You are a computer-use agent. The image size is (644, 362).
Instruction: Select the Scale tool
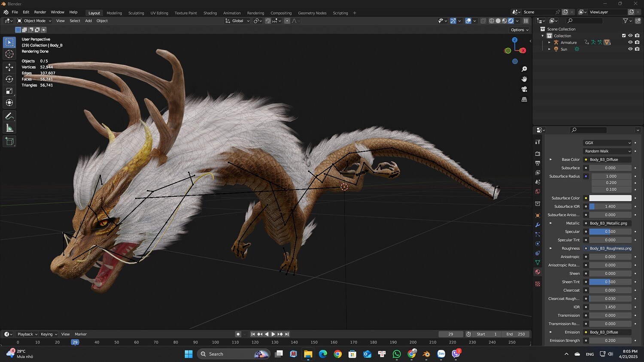coord(9,91)
